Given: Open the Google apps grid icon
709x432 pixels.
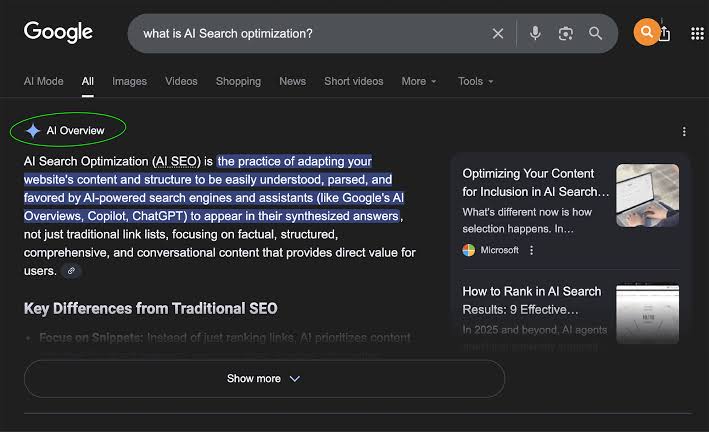Looking at the screenshot, I should tap(697, 33).
